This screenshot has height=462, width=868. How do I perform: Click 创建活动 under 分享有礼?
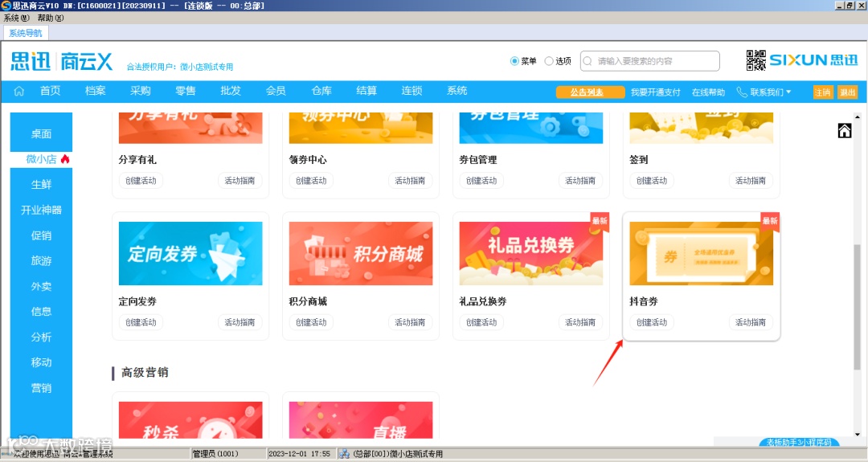click(141, 180)
